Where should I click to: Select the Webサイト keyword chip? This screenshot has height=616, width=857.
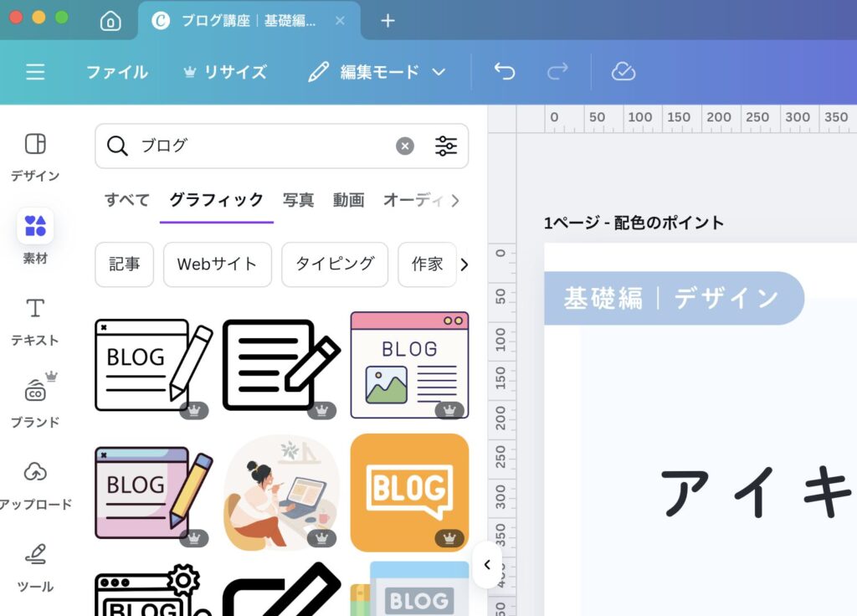217,264
